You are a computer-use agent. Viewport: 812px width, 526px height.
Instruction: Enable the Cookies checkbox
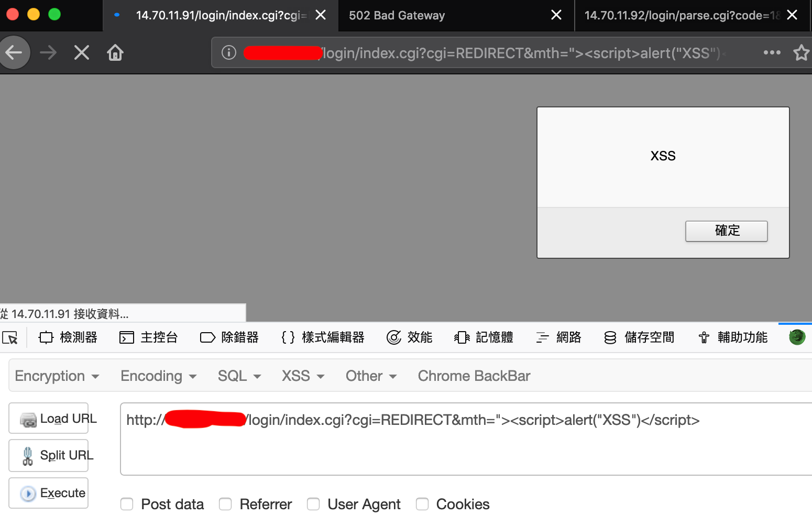pos(422,504)
